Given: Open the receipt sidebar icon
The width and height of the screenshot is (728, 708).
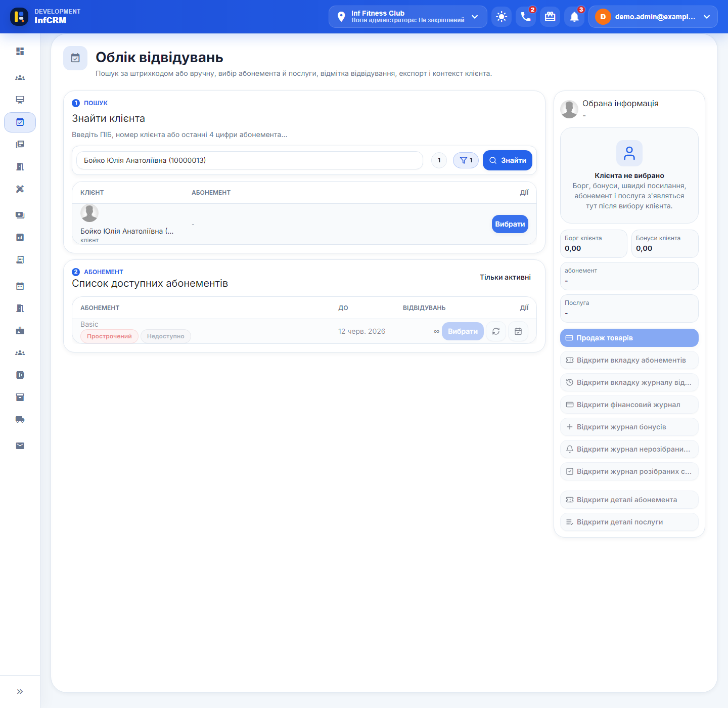Looking at the screenshot, I should [x=20, y=260].
